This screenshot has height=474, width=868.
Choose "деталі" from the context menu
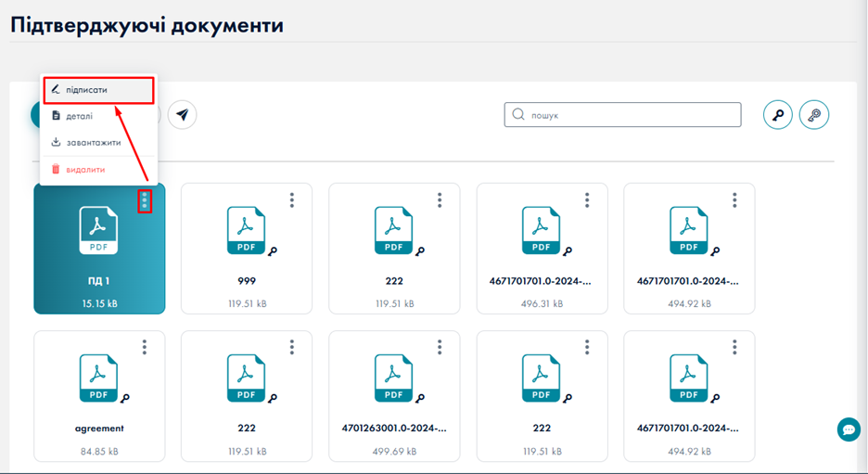pos(79,116)
